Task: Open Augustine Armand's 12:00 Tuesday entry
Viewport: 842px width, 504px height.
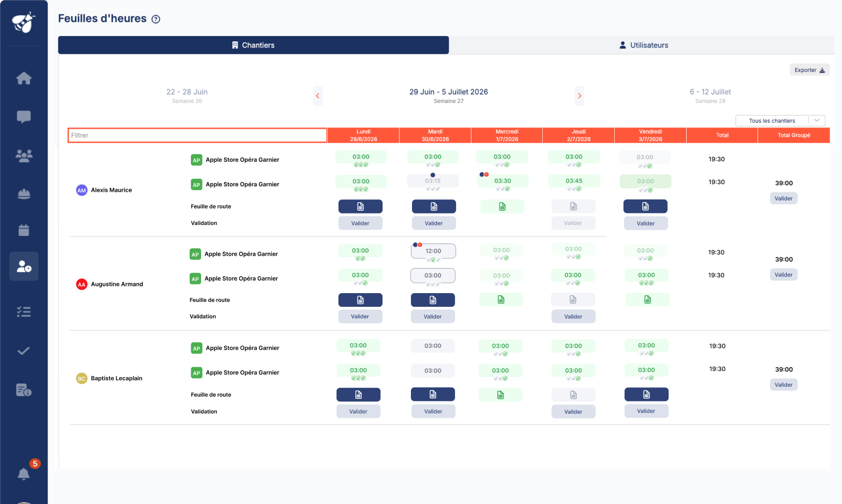Action: pyautogui.click(x=433, y=251)
